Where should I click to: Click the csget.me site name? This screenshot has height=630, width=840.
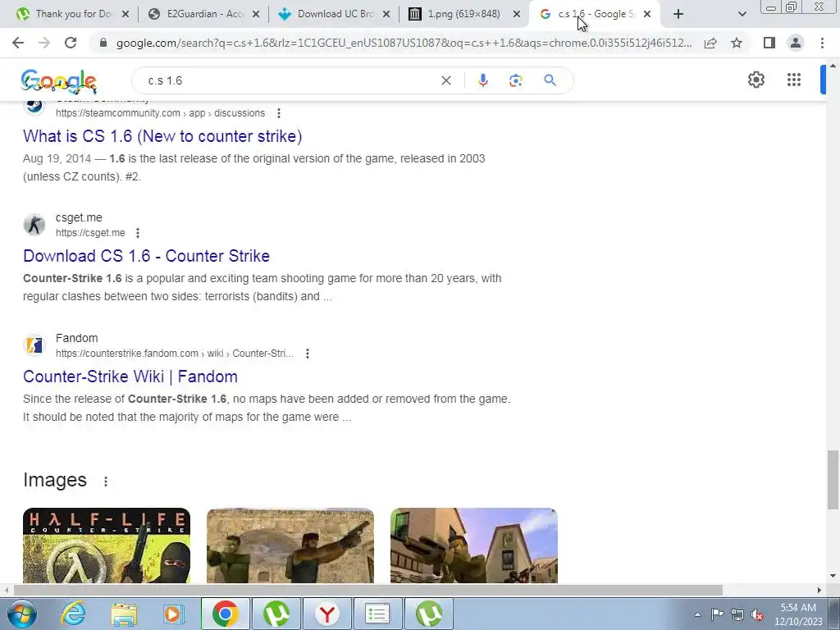79,217
